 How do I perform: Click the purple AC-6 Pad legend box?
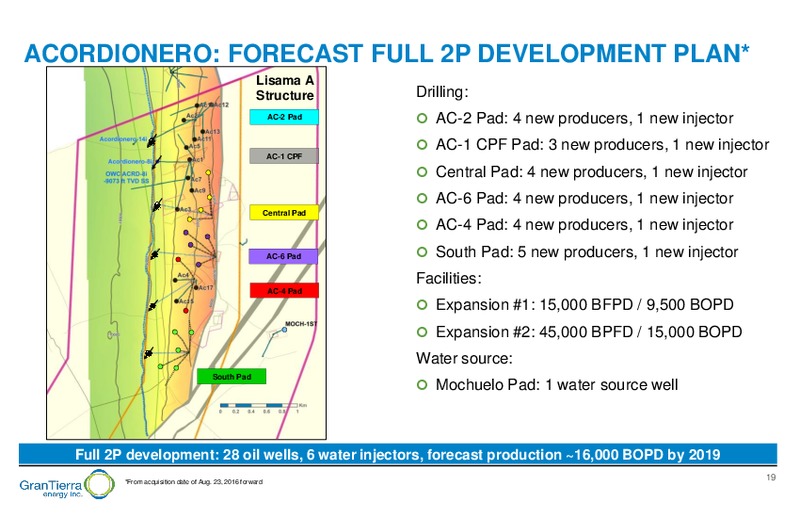tap(283, 256)
